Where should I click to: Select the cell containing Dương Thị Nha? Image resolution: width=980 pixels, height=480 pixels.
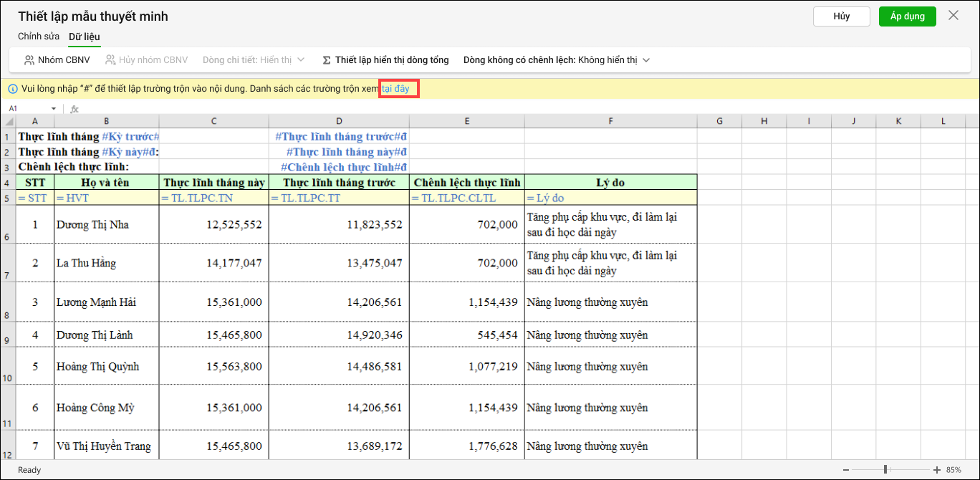coord(106,225)
